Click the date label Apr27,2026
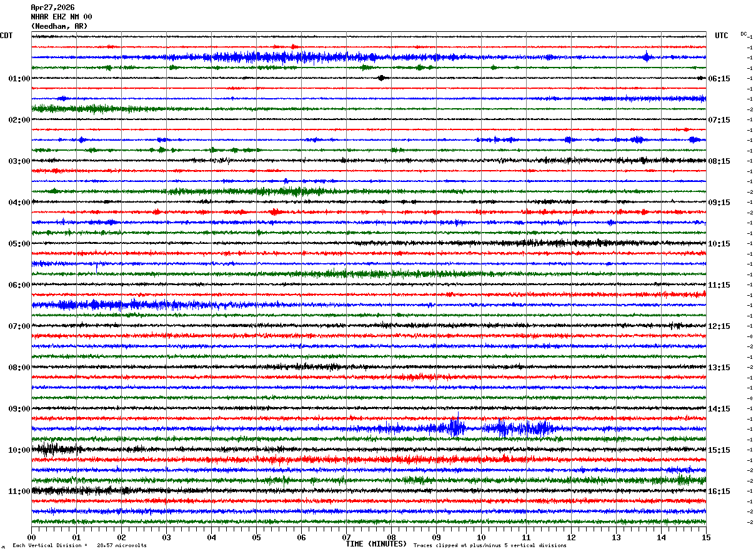Image resolution: width=756 pixels, height=554 pixels. pyautogui.click(x=52, y=8)
